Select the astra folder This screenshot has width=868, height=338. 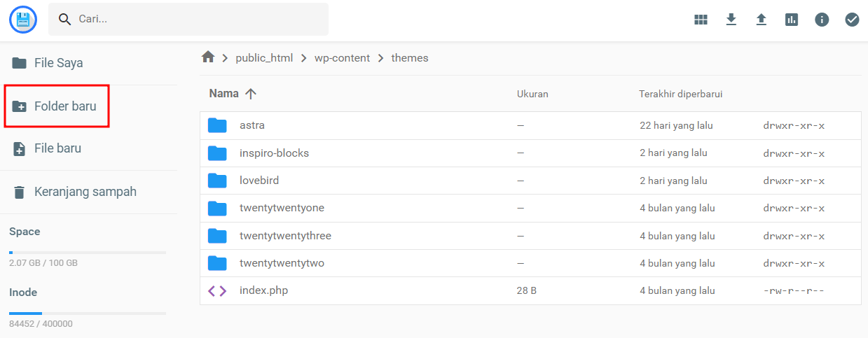pos(252,125)
